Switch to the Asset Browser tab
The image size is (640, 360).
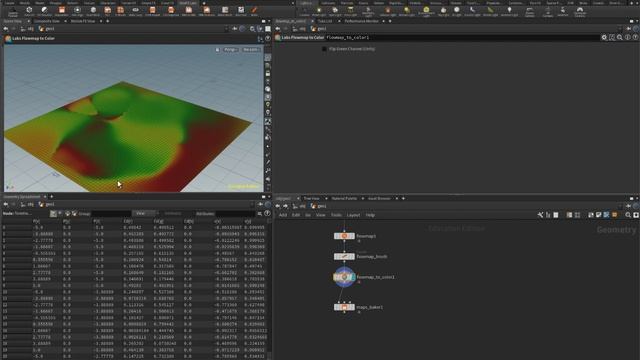[379, 198]
